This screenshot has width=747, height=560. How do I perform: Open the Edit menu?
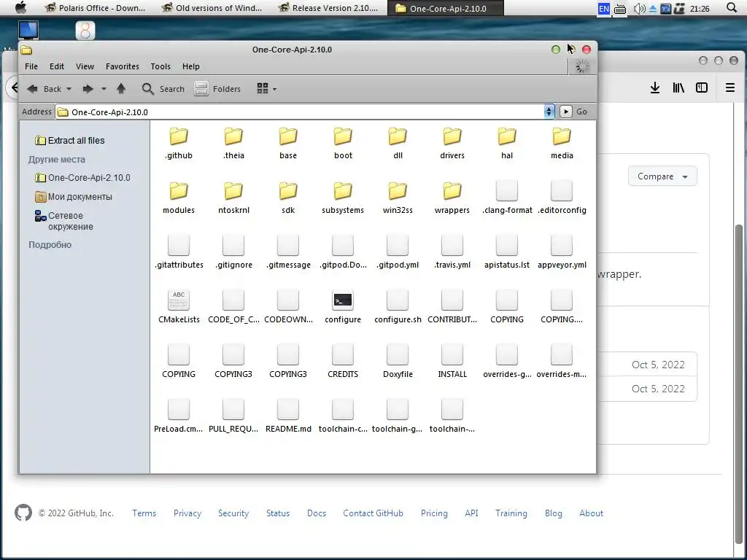click(57, 66)
